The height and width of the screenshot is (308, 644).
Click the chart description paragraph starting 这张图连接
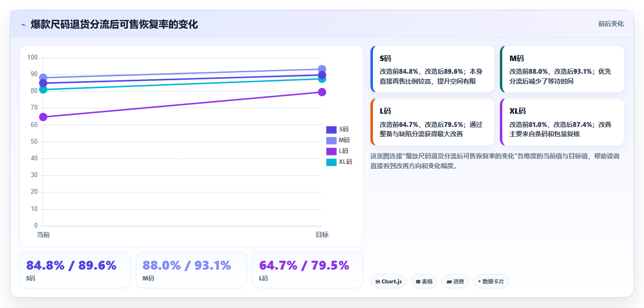click(x=495, y=161)
